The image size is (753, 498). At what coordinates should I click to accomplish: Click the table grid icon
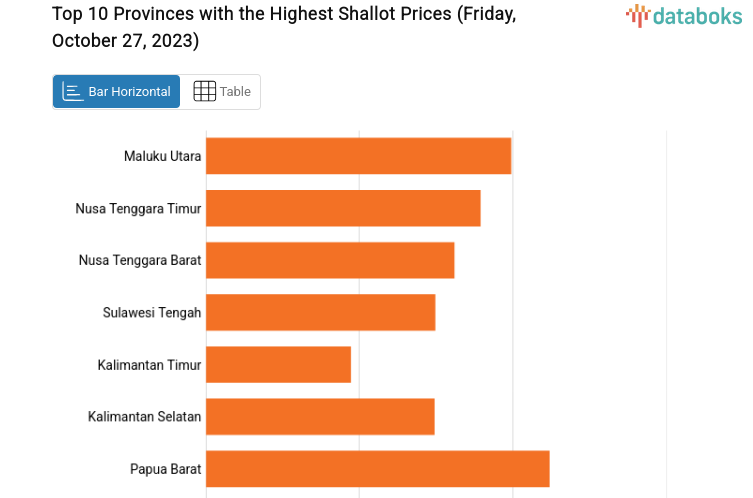[204, 92]
